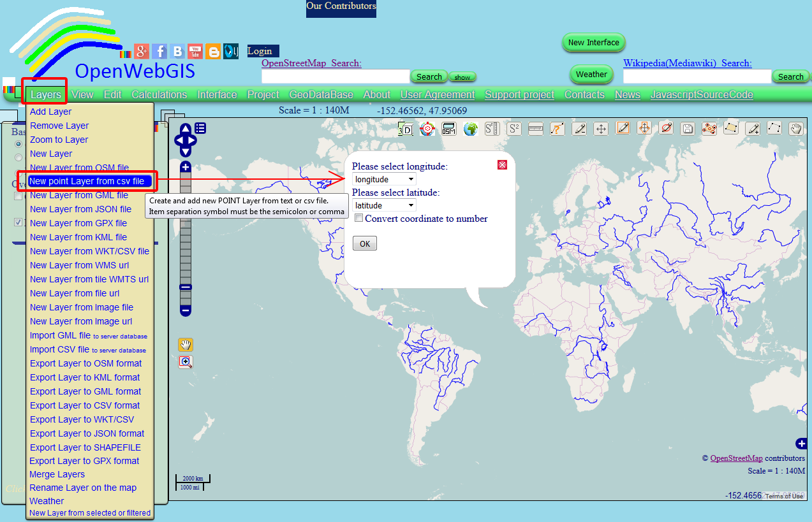The height and width of the screenshot is (522, 812).
Task: Click the magnifier zoom box icon
Action: pos(186,362)
